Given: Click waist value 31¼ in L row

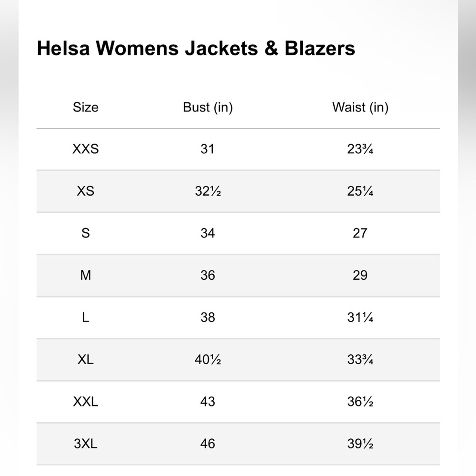Looking at the screenshot, I should tap(360, 317).
